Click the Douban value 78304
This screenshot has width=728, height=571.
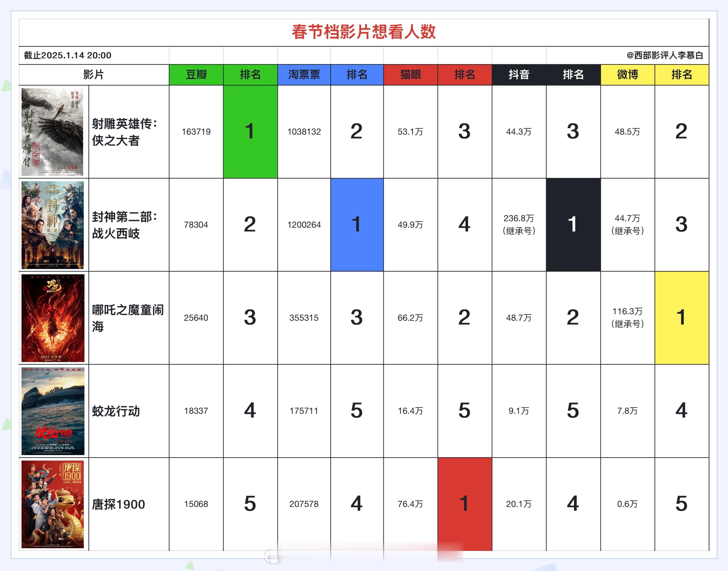(x=196, y=225)
